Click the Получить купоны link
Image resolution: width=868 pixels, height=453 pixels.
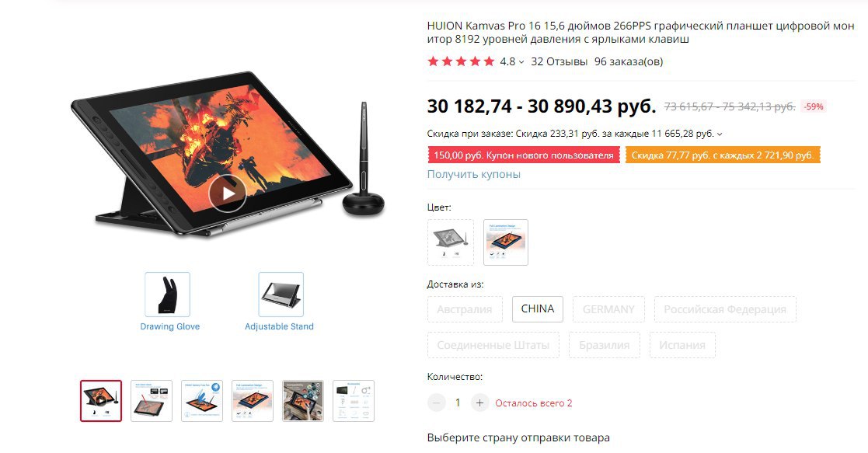coord(474,174)
